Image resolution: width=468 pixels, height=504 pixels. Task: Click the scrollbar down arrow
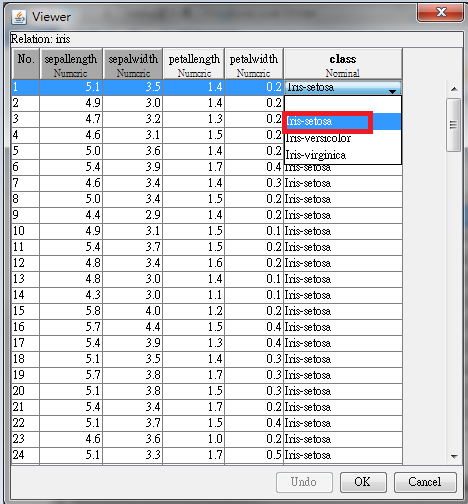point(454,456)
